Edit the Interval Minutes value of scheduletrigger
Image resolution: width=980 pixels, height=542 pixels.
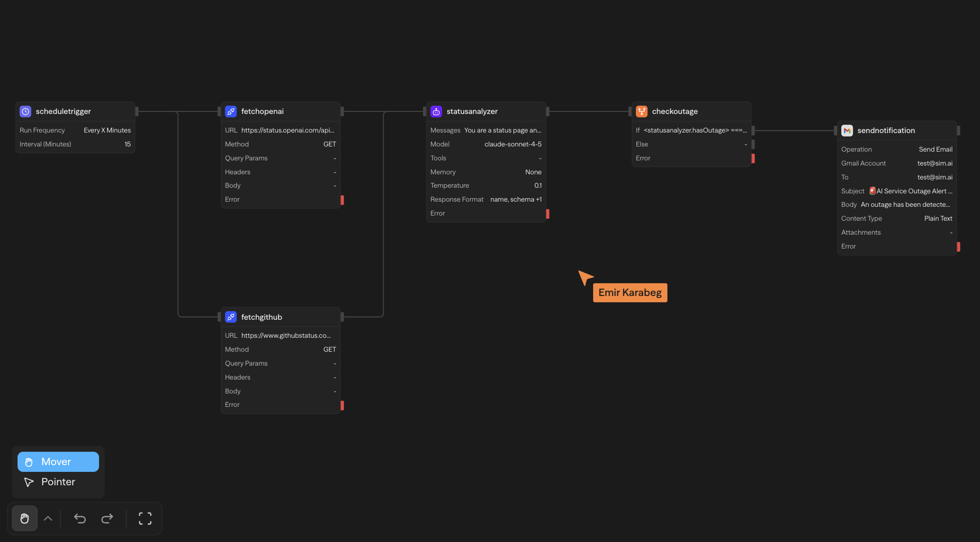127,144
